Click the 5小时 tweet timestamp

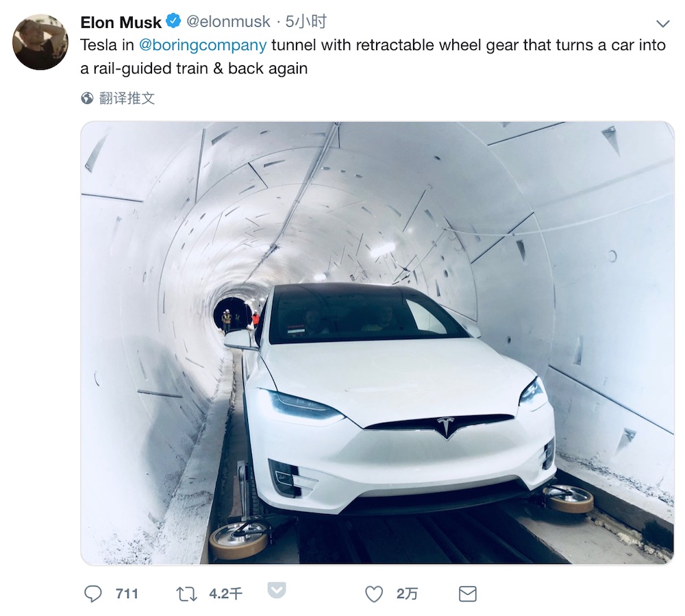coord(306,21)
